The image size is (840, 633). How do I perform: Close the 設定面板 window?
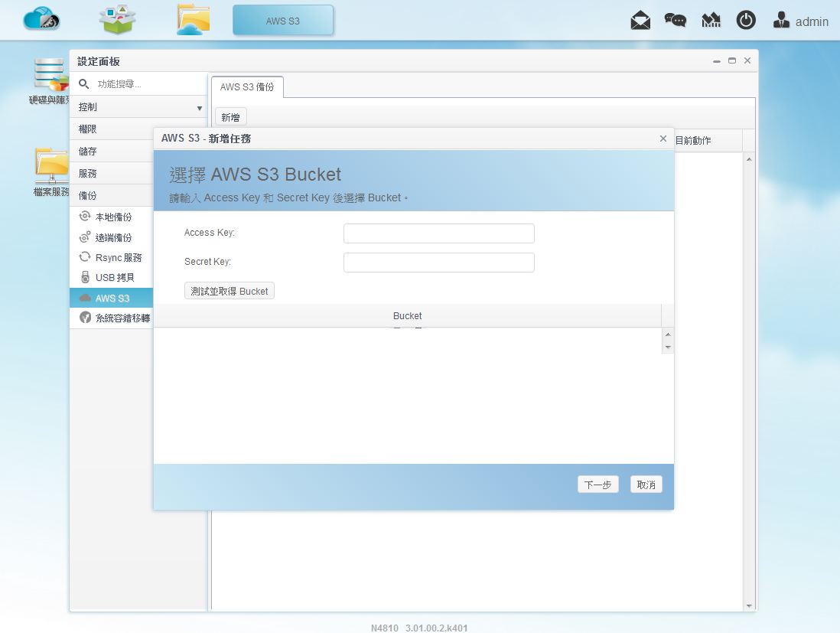[x=747, y=60]
